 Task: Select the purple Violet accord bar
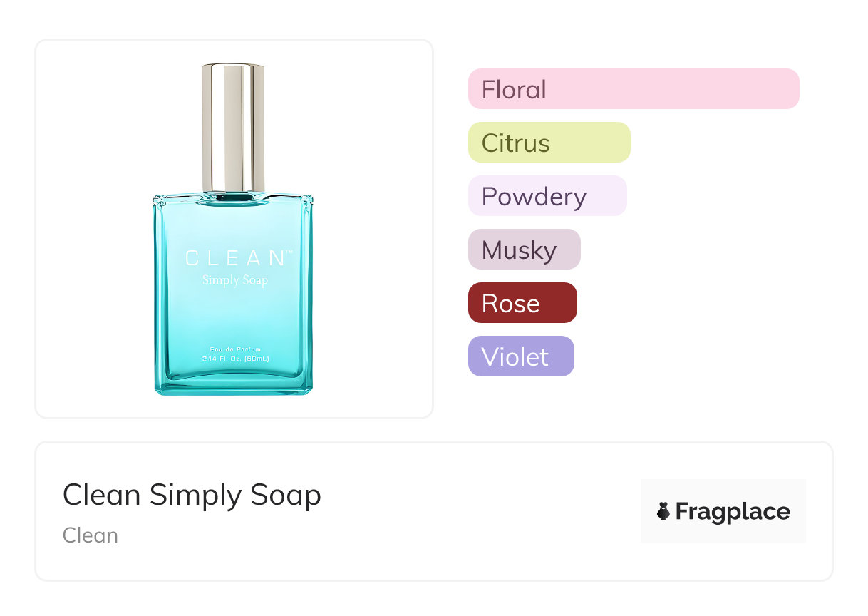tap(520, 356)
